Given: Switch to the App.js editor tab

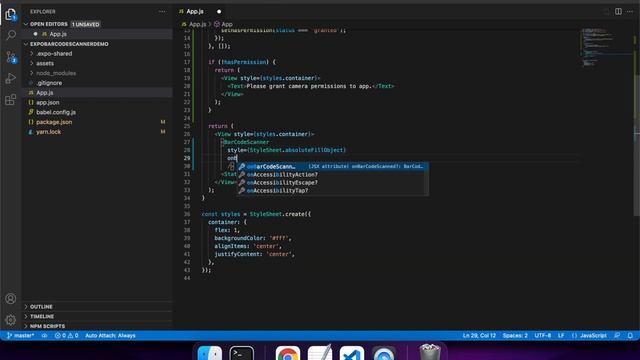Looking at the screenshot, I should [195, 11].
